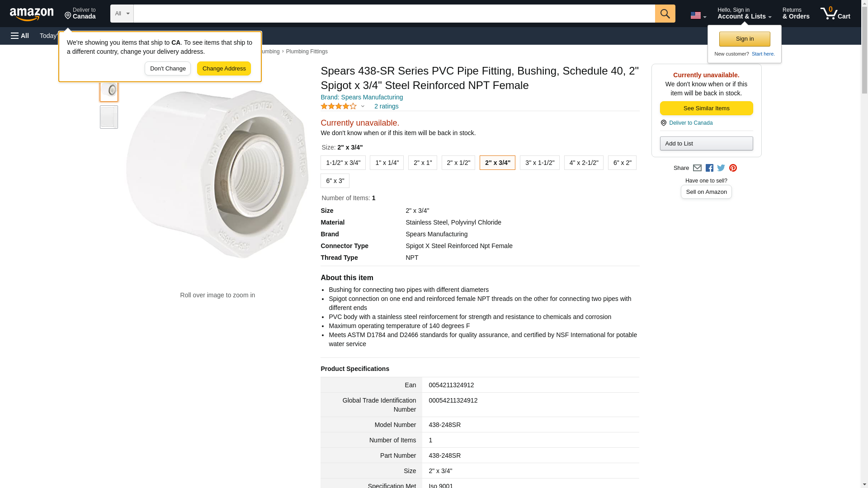Select the 3" x 1-1/2" size option

(x=539, y=163)
